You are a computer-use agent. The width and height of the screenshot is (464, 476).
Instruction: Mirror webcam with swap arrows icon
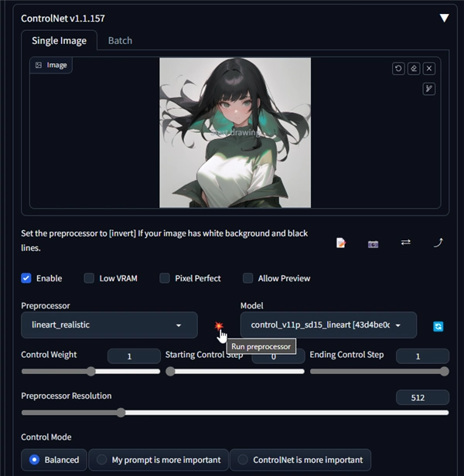pyautogui.click(x=406, y=243)
